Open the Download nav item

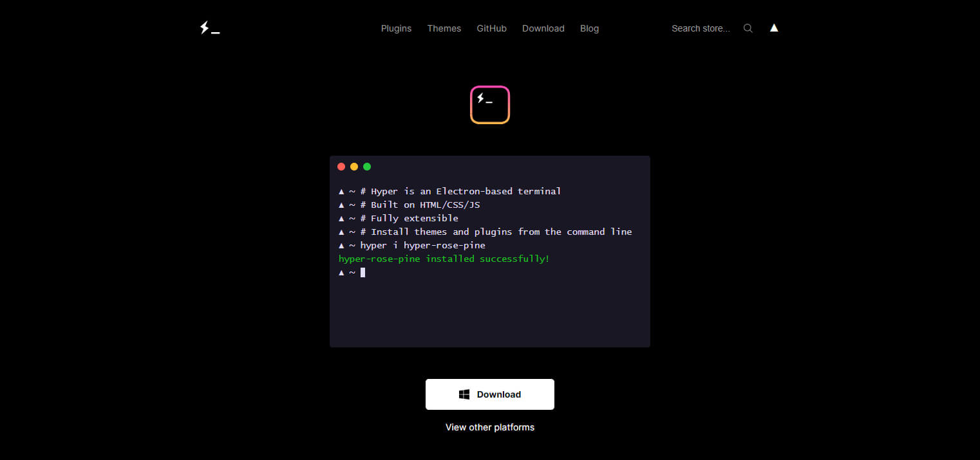tap(543, 28)
